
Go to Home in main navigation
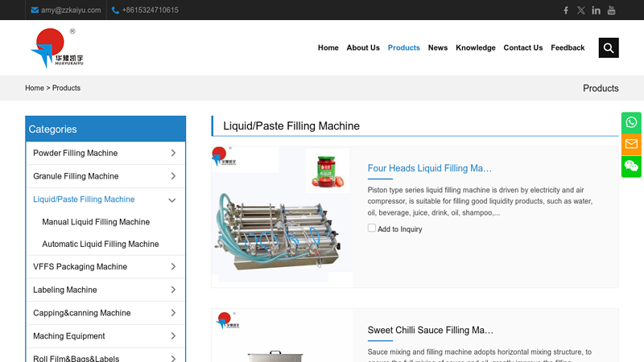click(x=328, y=47)
